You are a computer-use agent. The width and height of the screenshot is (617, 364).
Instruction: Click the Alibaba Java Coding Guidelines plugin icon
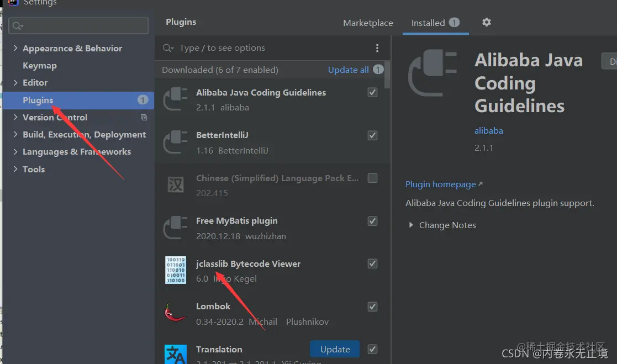[x=176, y=99]
